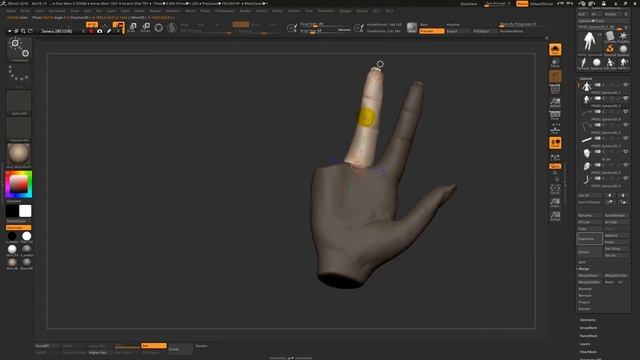640x360 pixels.
Task: Open the Transform menu
Action: 326,11
